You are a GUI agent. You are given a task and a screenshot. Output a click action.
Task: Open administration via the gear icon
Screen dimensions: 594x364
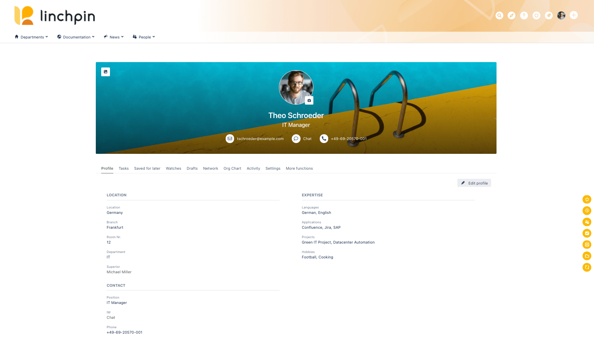[536, 16]
